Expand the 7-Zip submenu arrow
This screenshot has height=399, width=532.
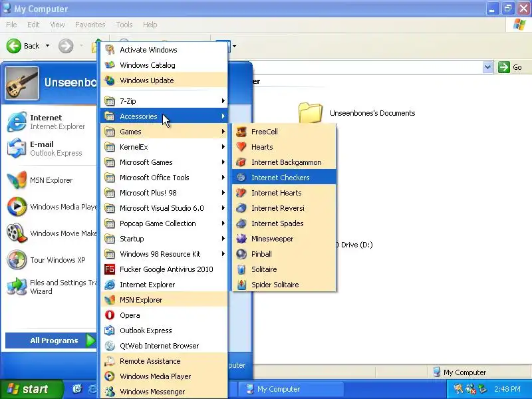pos(223,101)
